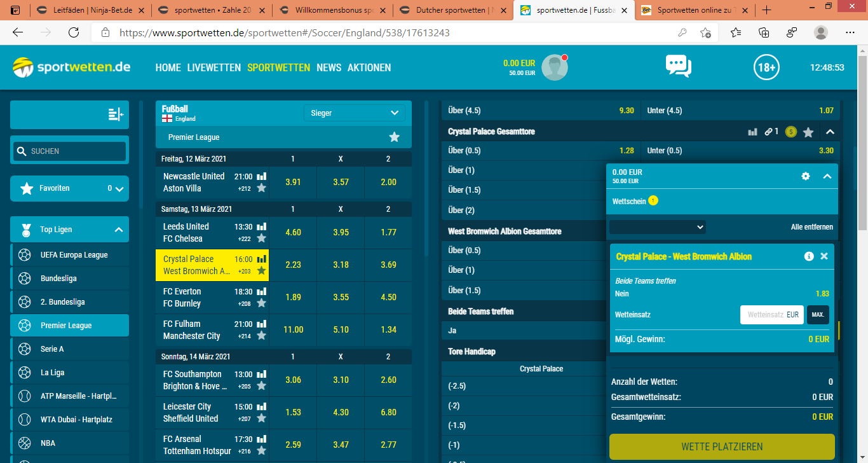Open a new browser tab

point(766,10)
